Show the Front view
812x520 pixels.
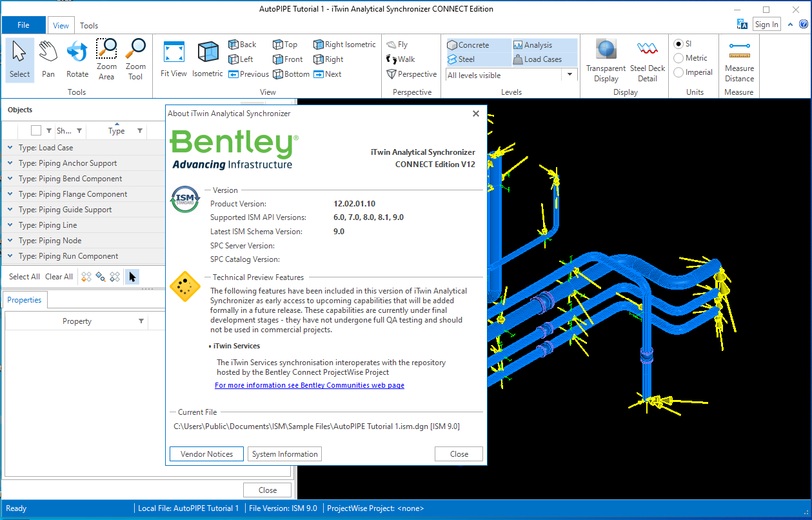tap(288, 59)
